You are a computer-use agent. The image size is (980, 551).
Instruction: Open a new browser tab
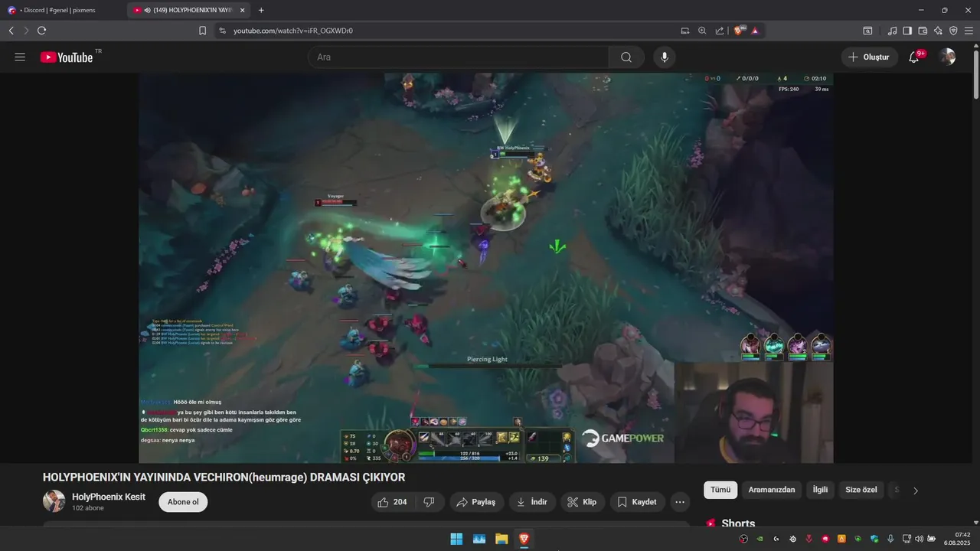point(261,10)
